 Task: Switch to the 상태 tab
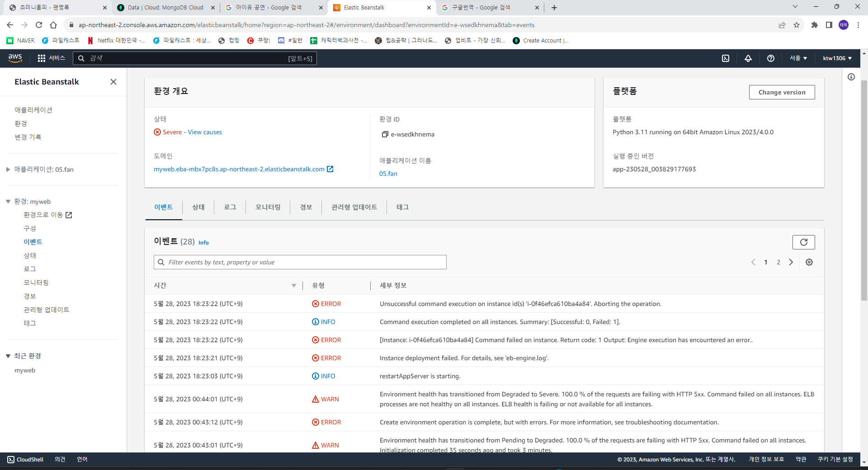pos(198,207)
